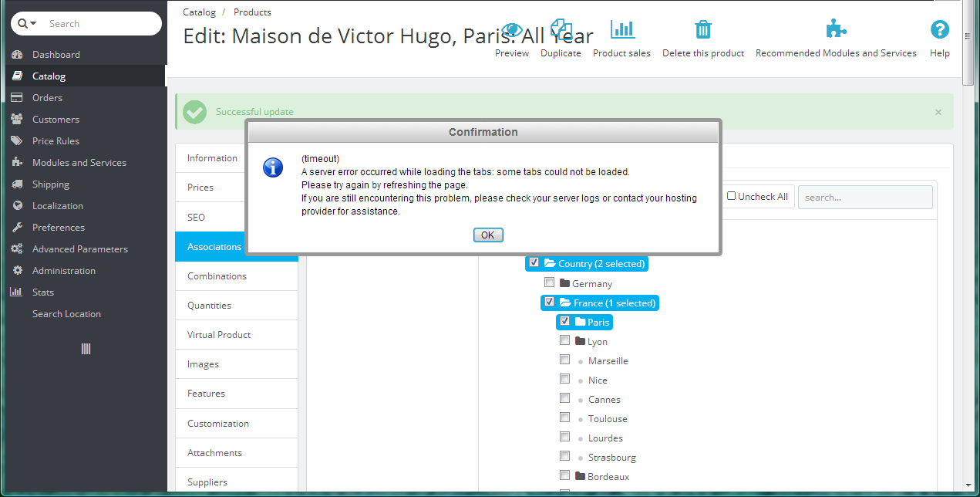Click the Customers group icon
This screenshot has width=980, height=497.
pos(16,120)
